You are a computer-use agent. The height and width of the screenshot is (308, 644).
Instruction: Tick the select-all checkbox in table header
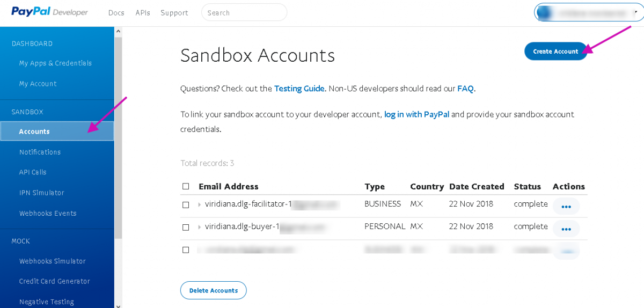coord(186,186)
